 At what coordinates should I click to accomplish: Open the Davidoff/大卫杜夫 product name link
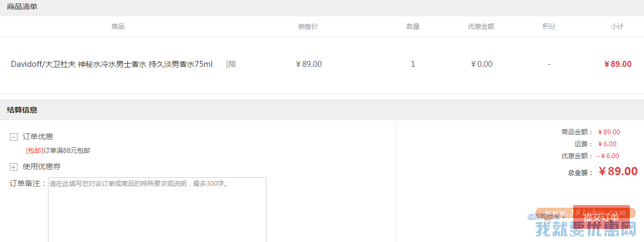pyautogui.click(x=112, y=64)
